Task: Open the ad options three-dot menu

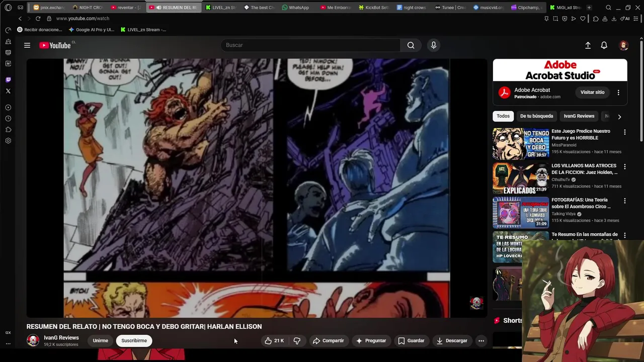Action: tap(618, 93)
